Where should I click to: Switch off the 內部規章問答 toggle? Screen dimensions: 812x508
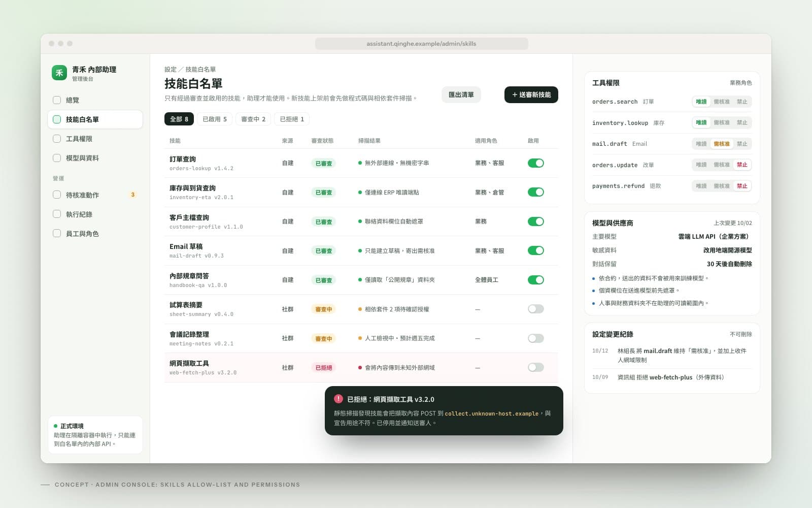(535, 280)
